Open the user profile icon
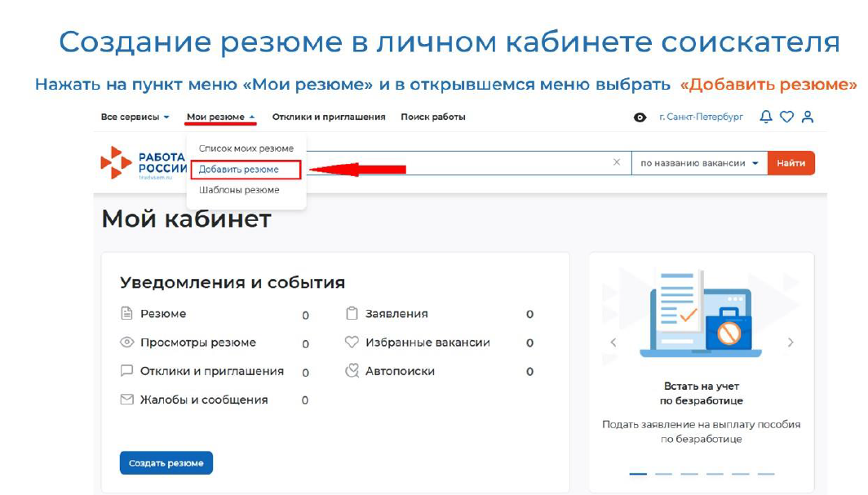This screenshot has height=495, width=868. pyautogui.click(x=808, y=117)
